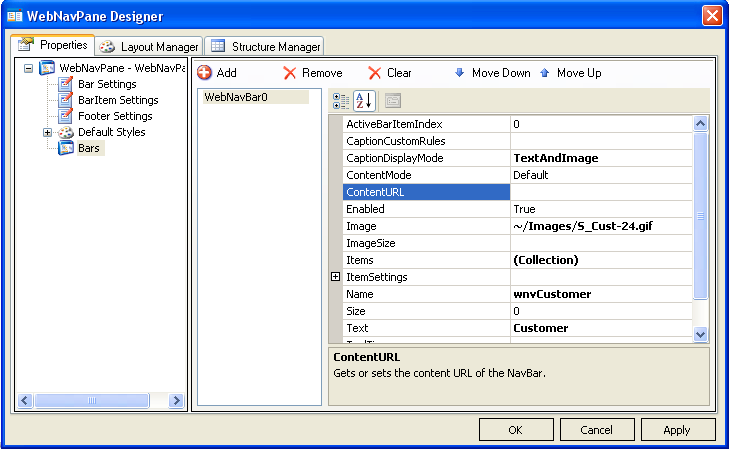The image size is (729, 449).
Task: Open the Layout Manager tab
Action: (150, 47)
